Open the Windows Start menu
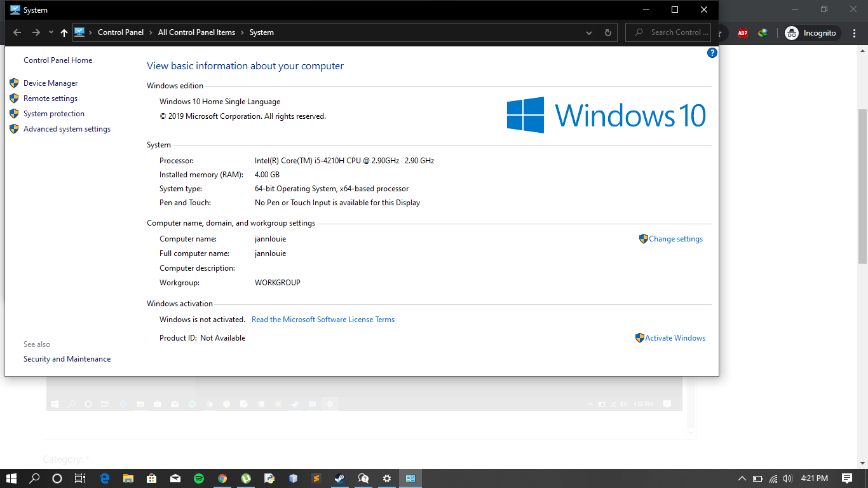The height and width of the screenshot is (488, 868). coord(11,478)
